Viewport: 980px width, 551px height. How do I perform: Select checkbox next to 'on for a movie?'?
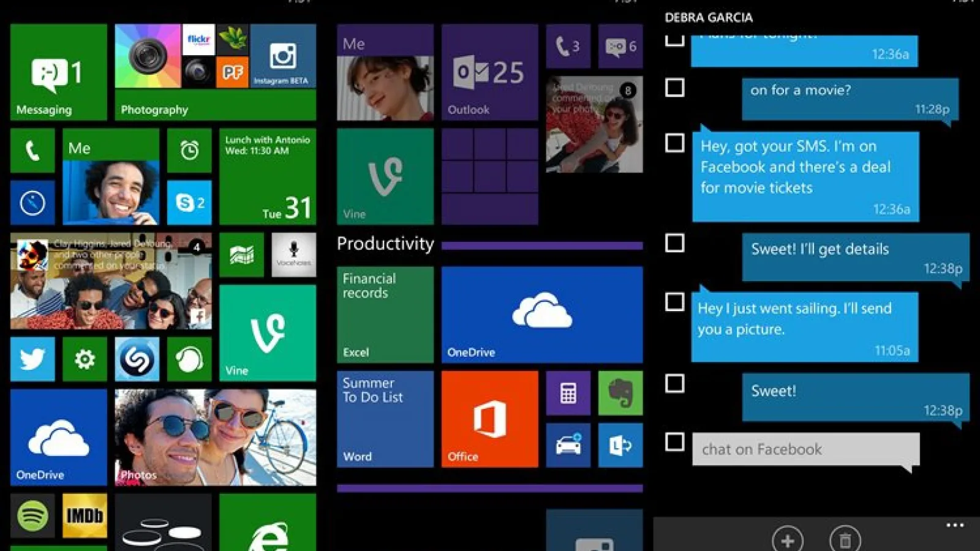click(x=675, y=88)
